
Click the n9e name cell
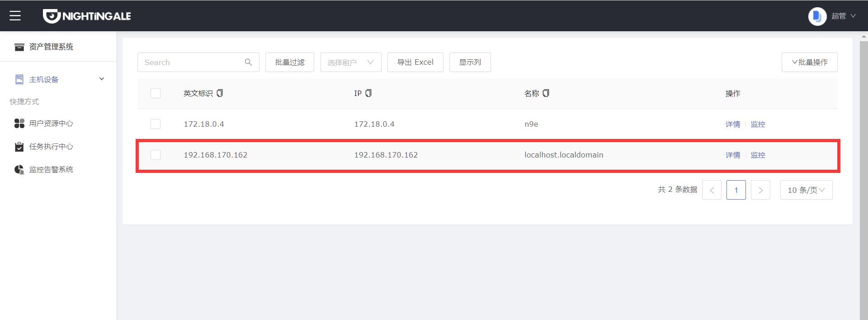531,124
